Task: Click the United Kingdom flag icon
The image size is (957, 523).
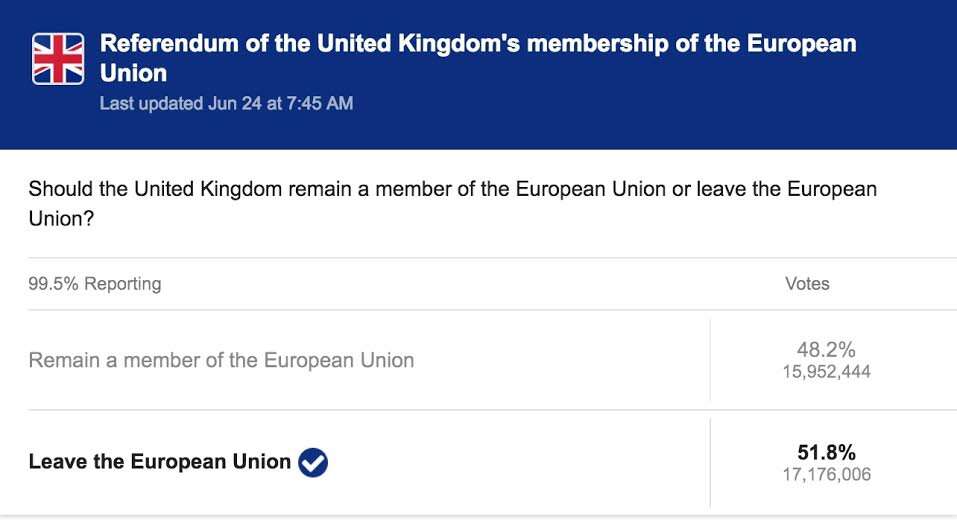Action: click(x=58, y=58)
